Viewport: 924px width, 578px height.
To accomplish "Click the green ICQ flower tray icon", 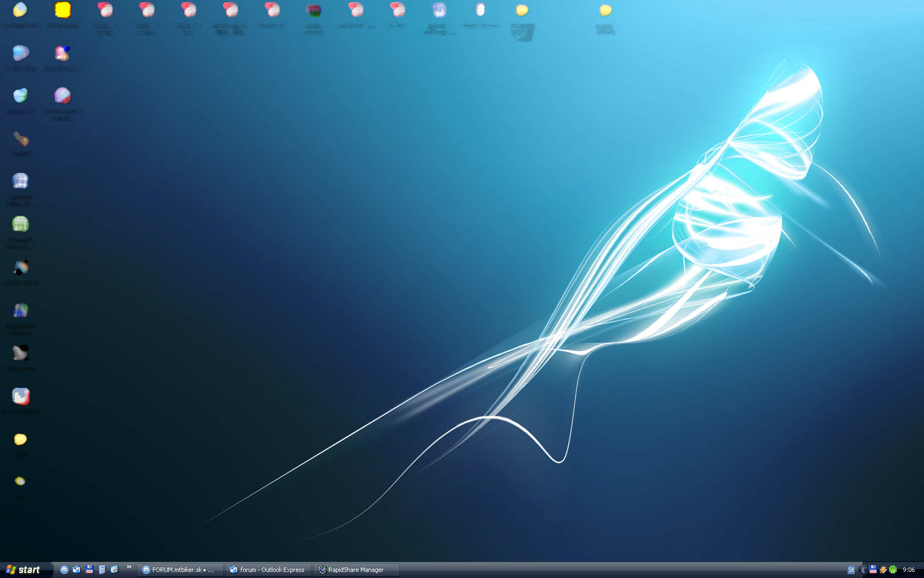I will tap(893, 570).
